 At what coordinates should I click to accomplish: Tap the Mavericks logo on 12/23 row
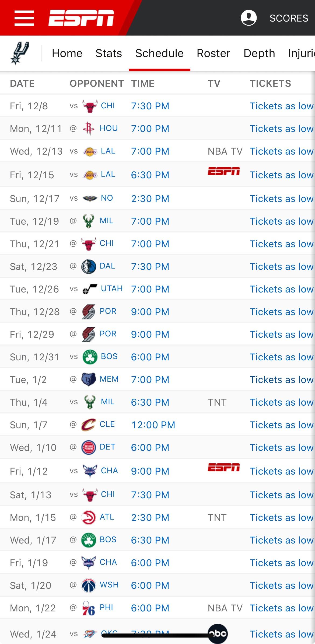[89, 266]
